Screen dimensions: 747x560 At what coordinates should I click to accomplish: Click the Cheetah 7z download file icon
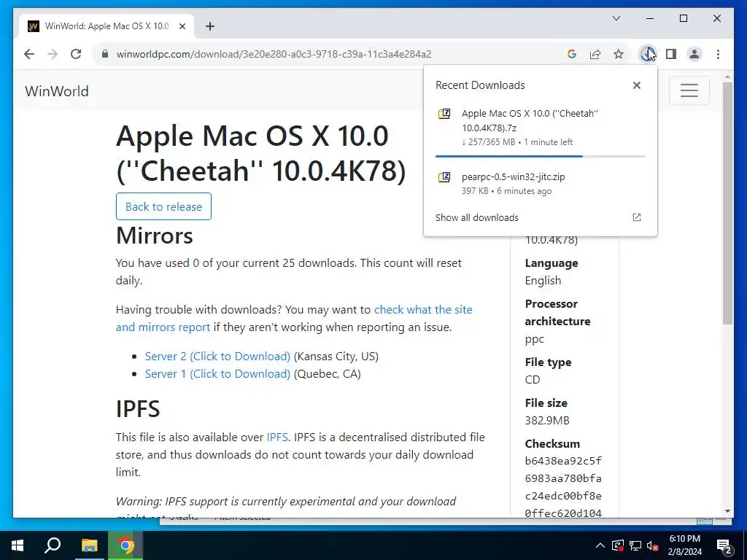[444, 114]
